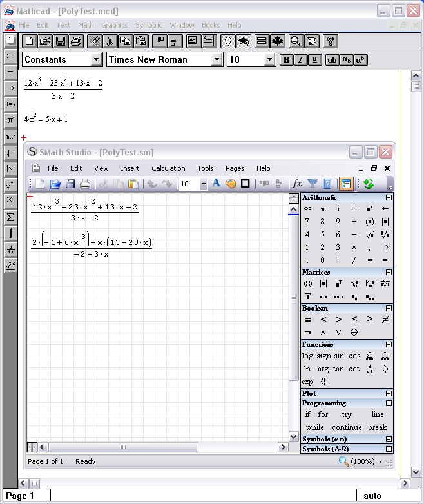Open the Symbolic menu in Mathcad
The image size is (424, 504).
click(148, 25)
